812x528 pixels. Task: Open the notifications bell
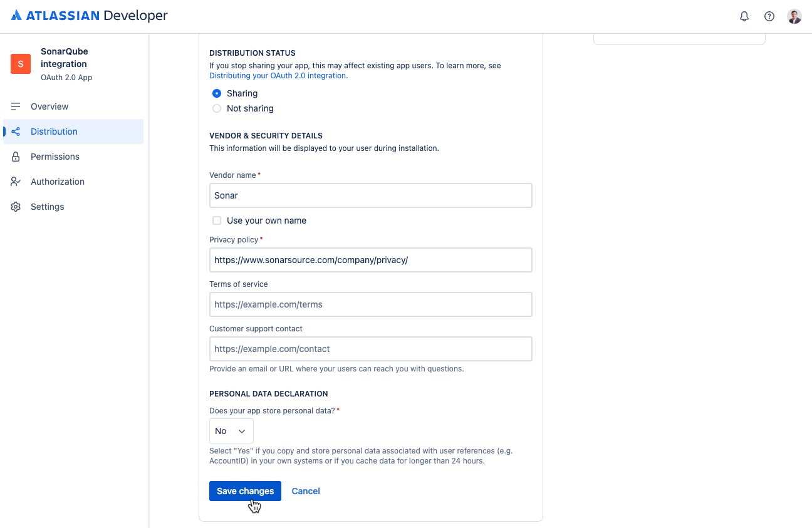point(744,16)
